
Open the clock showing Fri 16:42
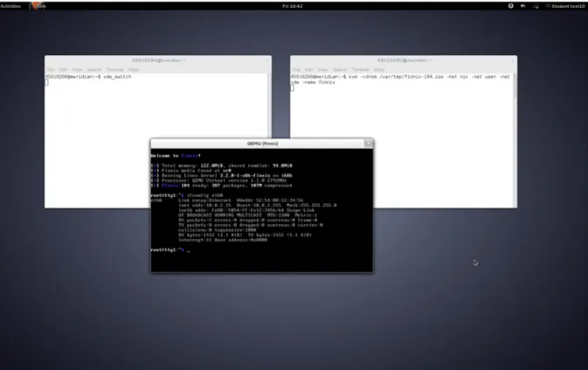[293, 6]
